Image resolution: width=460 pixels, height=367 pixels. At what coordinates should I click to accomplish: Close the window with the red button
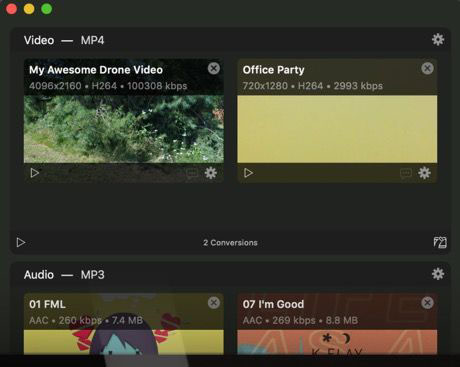coord(12,9)
